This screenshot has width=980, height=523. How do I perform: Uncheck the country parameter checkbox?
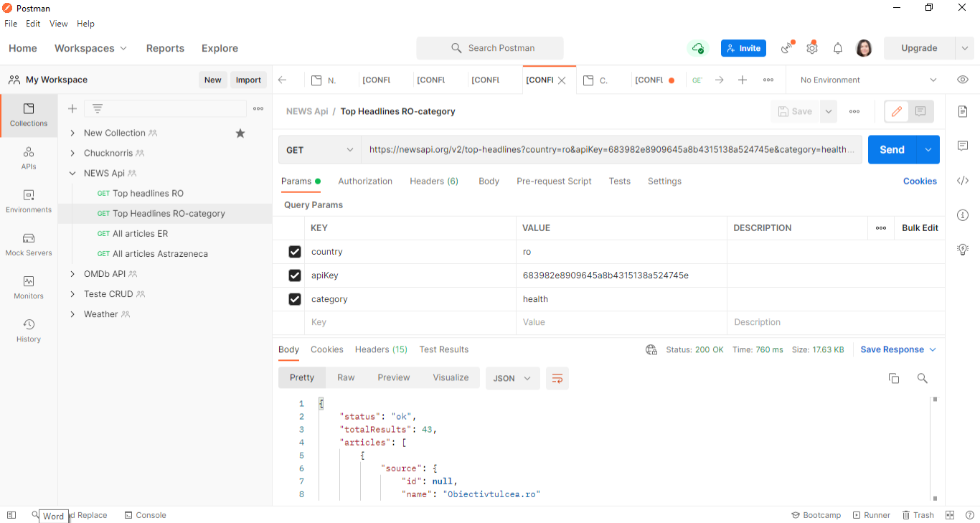(294, 252)
